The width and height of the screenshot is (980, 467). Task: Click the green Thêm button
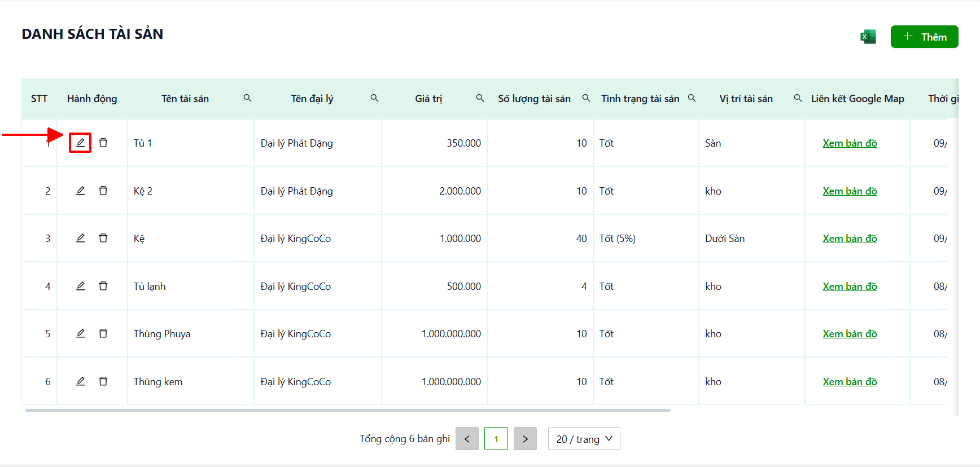(925, 37)
